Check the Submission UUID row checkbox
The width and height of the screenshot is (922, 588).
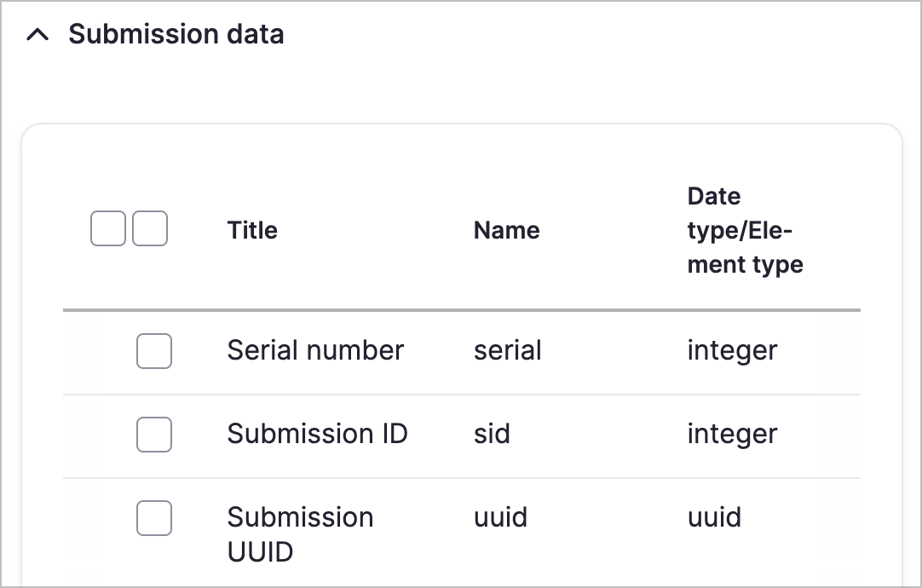154,518
